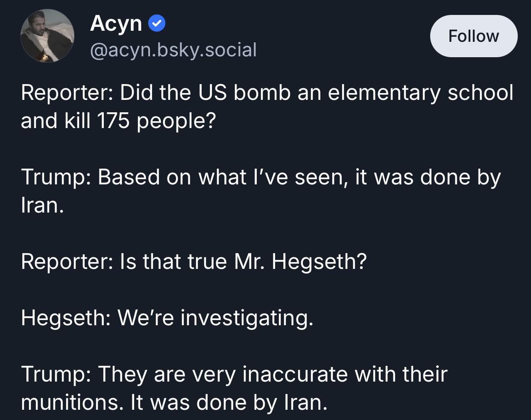Click the final line "munitions. It was done by Iran."
This screenshot has height=420, width=531.
click(x=174, y=402)
